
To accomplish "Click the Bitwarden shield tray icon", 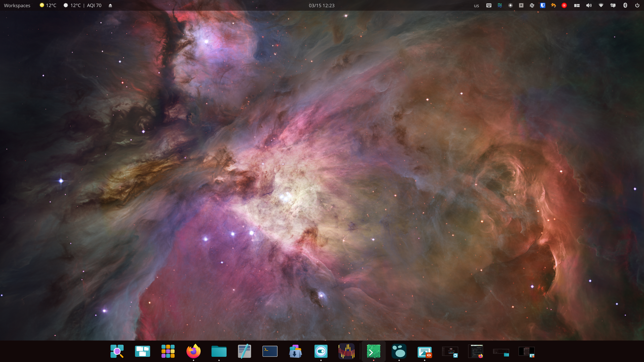I will coord(543,6).
